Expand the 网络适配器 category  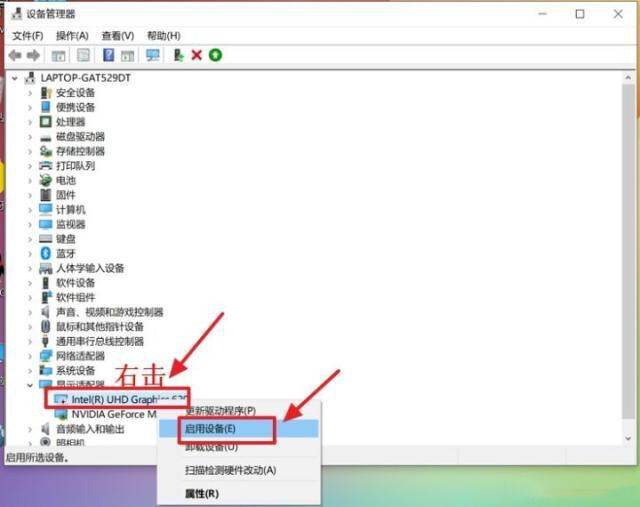tap(30, 356)
